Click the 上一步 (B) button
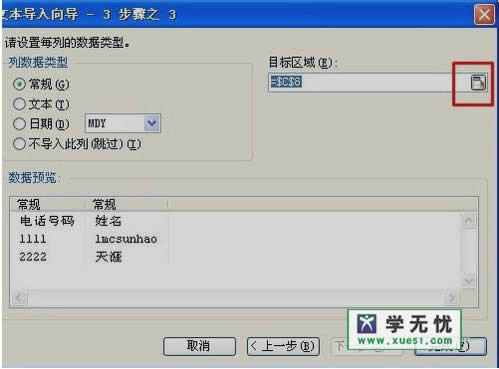 pyautogui.click(x=283, y=346)
